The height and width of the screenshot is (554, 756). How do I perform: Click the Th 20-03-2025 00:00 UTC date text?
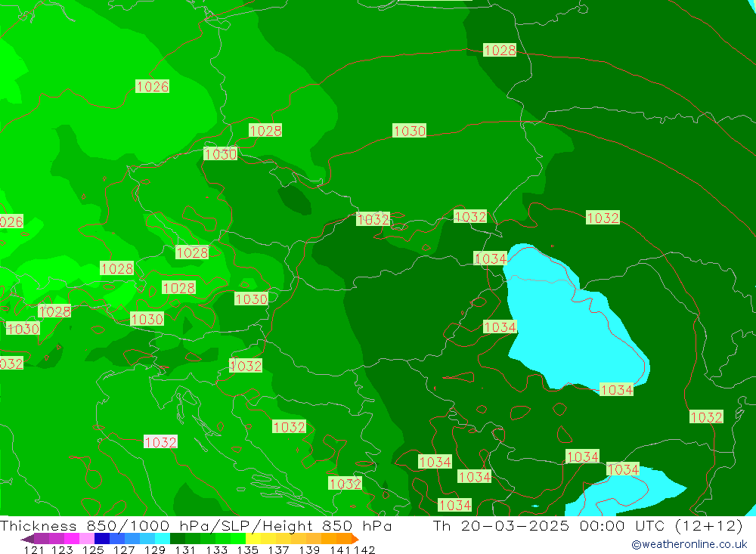550,525
